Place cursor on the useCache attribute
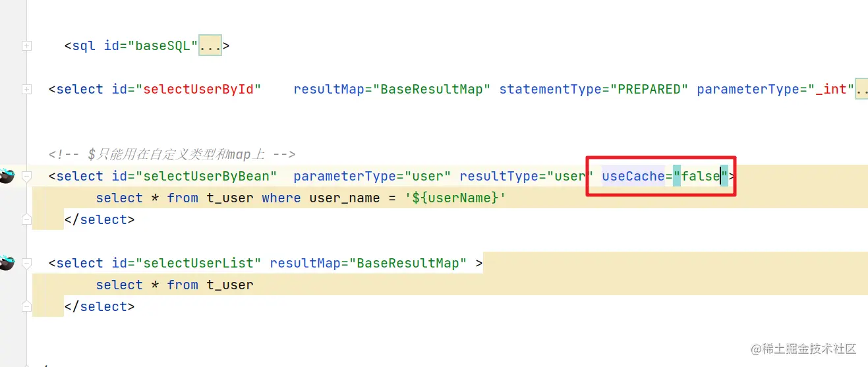Image resolution: width=868 pixels, height=367 pixels. coord(633,176)
